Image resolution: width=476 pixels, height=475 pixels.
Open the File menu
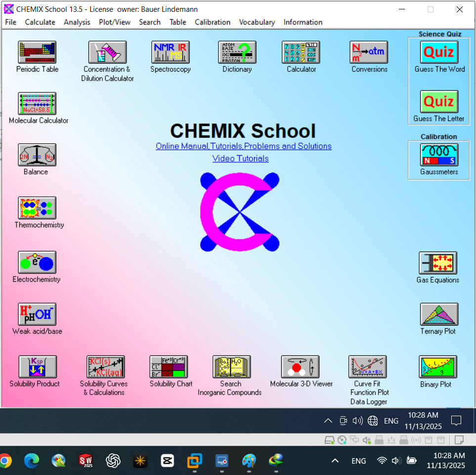10,22
